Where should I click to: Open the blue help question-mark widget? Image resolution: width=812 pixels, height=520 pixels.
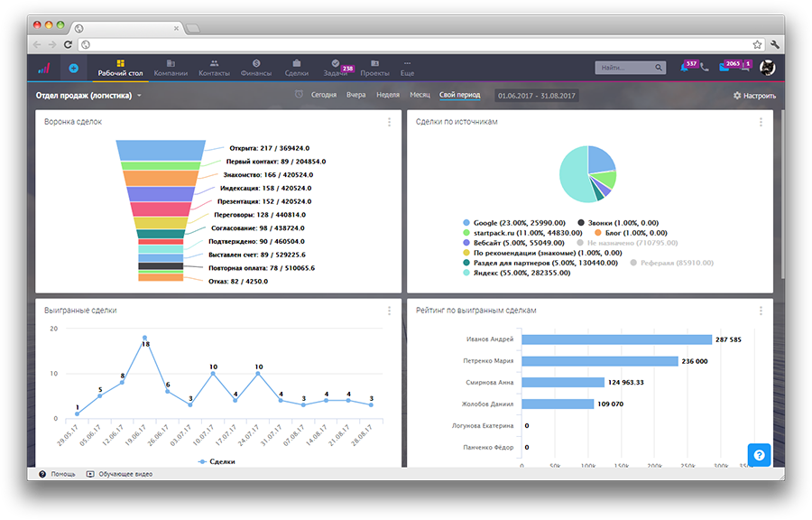[759, 455]
